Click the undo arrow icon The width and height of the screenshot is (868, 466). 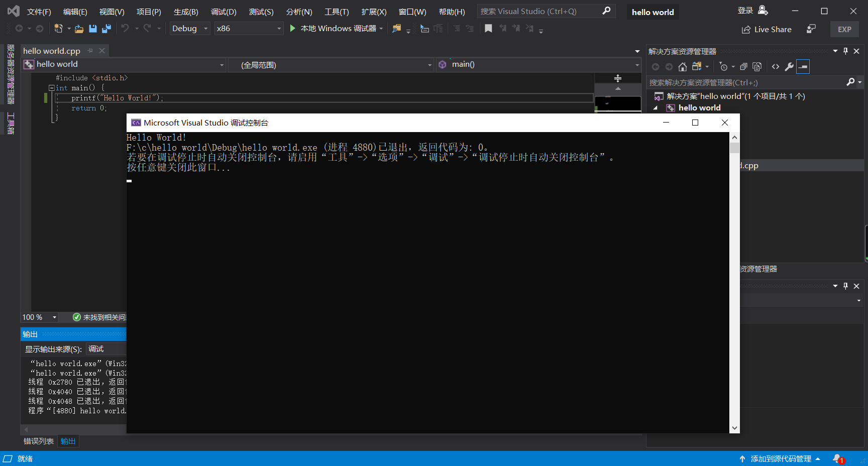pyautogui.click(x=125, y=29)
